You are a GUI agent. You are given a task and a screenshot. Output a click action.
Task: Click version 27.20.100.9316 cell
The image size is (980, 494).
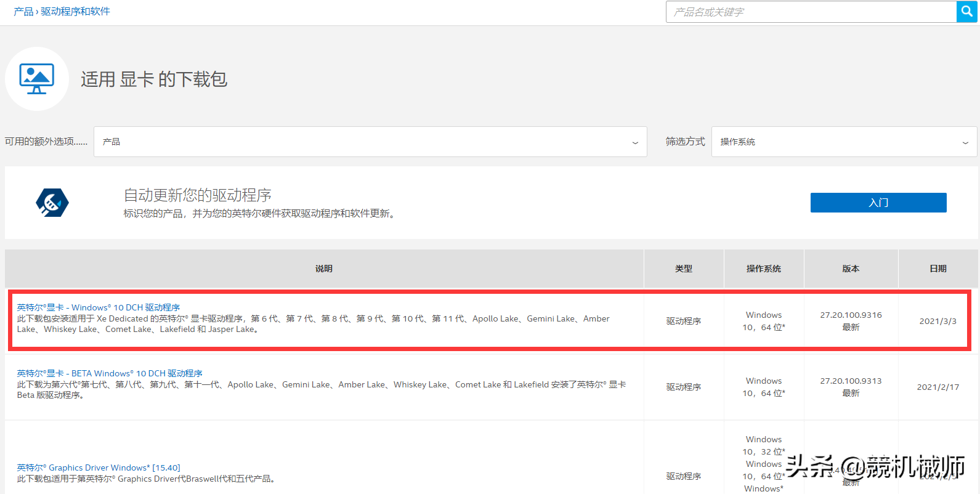(851, 321)
